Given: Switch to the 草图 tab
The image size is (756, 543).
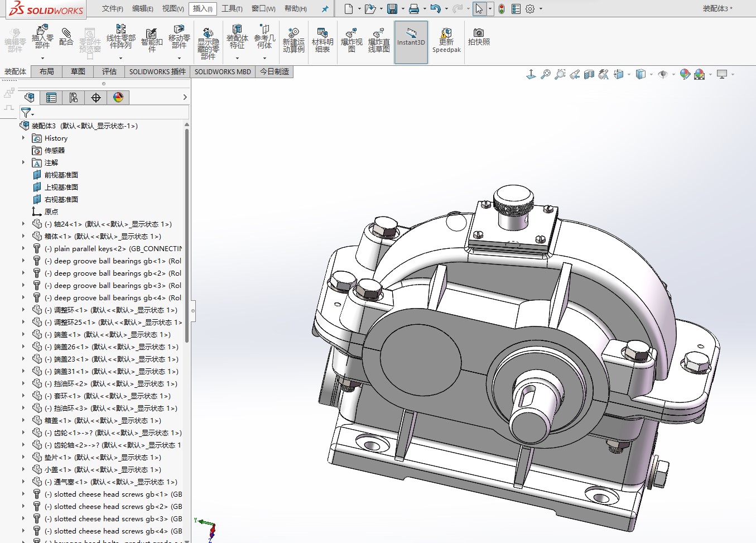Looking at the screenshot, I should pyautogui.click(x=78, y=71).
